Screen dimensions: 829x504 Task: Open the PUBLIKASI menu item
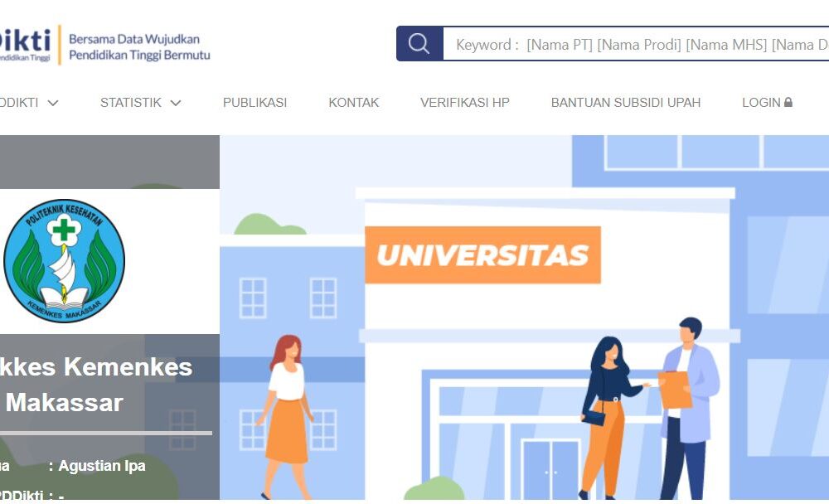click(x=255, y=103)
